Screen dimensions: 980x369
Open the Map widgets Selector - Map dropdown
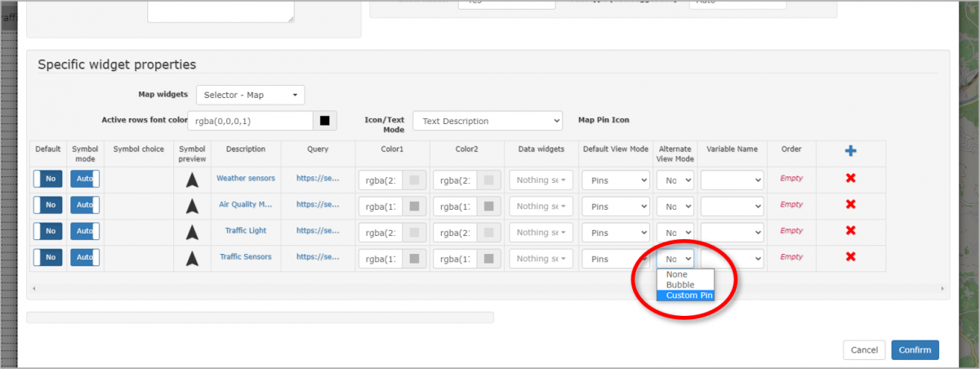pos(250,96)
